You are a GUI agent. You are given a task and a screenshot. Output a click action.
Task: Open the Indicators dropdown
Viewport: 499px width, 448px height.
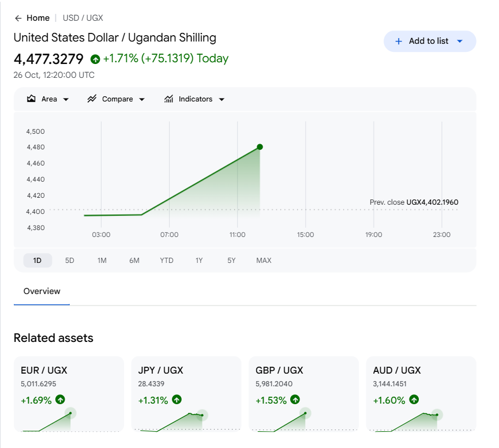pyautogui.click(x=194, y=99)
